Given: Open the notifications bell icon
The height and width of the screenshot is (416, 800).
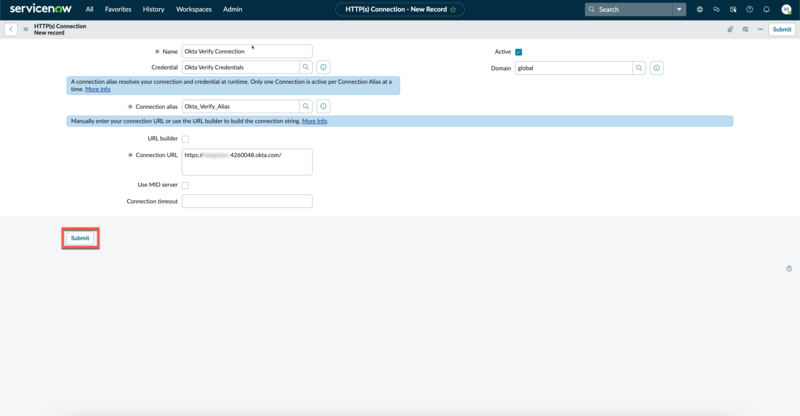Looking at the screenshot, I should pyautogui.click(x=766, y=9).
